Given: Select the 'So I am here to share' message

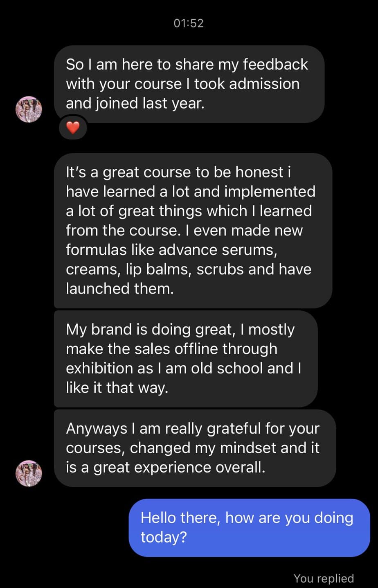Looking at the screenshot, I should click(x=189, y=84).
